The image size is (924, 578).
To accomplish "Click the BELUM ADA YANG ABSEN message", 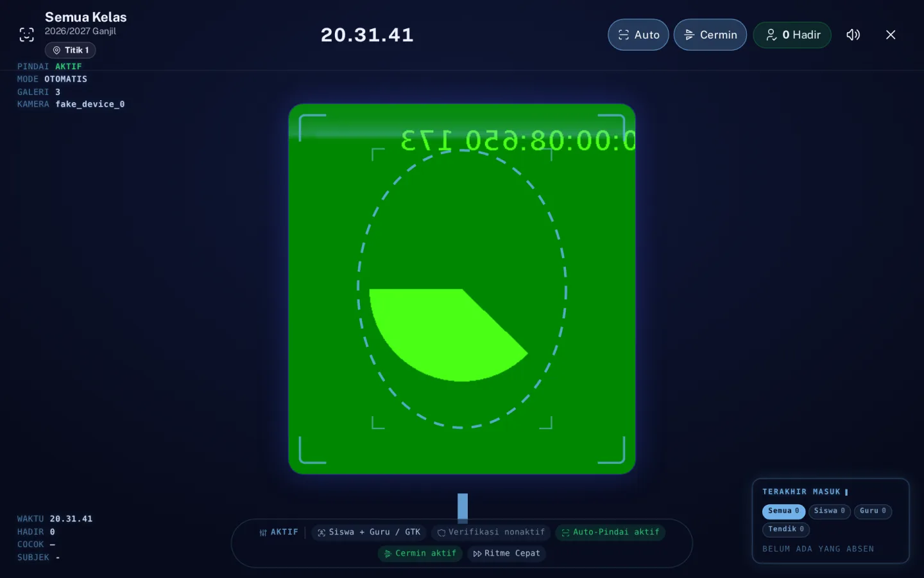I will point(818,549).
